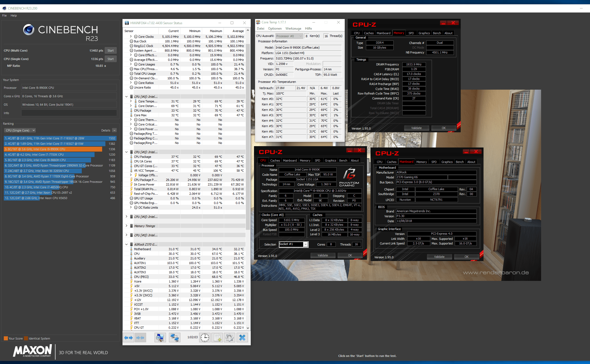Open Prozessor #0 dropdown in Core Temp
The height and width of the screenshot is (364, 590).
[289, 36]
